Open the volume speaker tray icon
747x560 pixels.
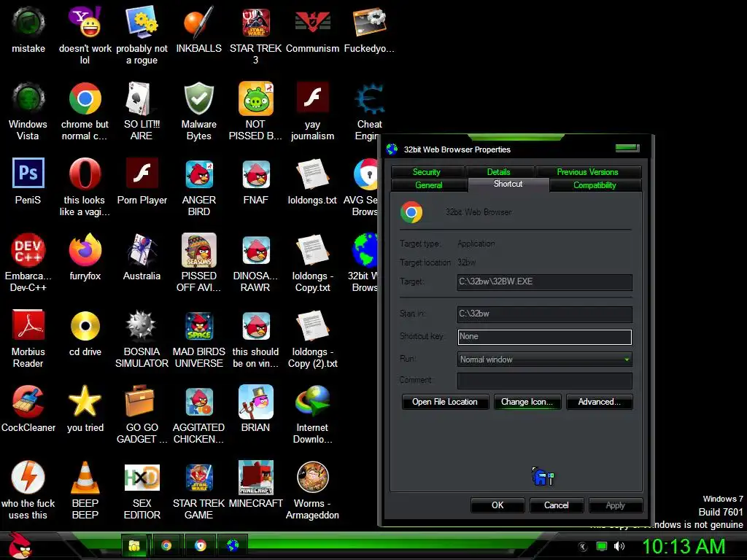(619, 546)
